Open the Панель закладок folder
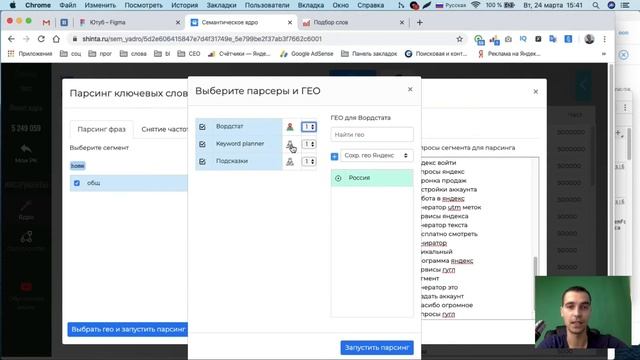The height and width of the screenshot is (360, 640). pyautogui.click(x=369, y=53)
